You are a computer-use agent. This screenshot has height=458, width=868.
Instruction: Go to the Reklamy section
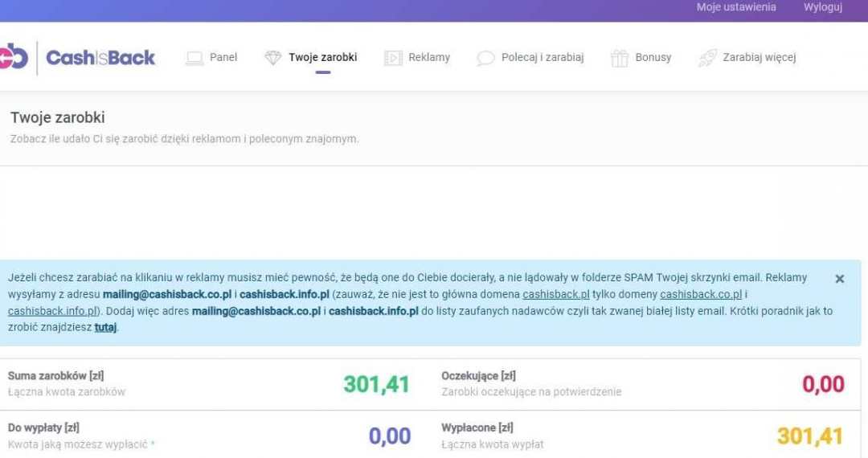coord(429,58)
